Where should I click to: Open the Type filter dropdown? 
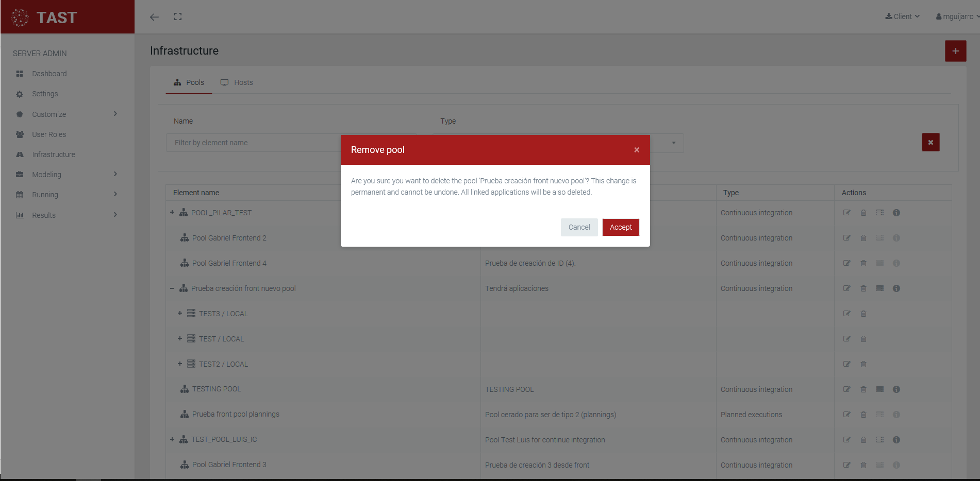click(x=673, y=143)
